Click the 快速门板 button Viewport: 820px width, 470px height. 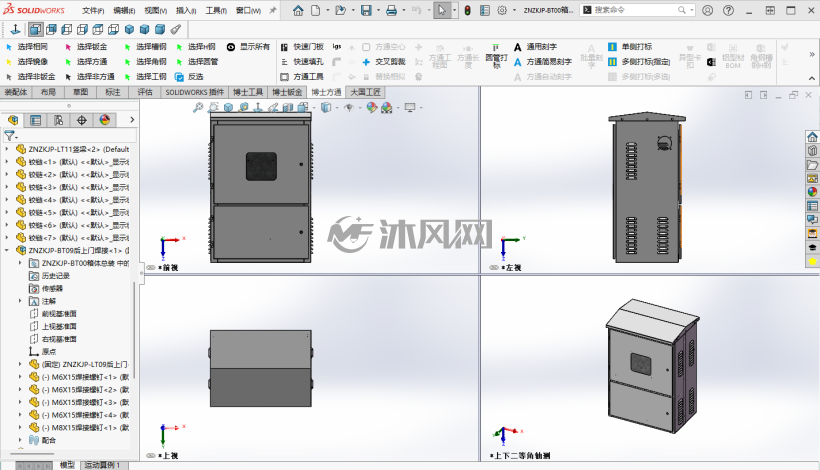pos(302,47)
